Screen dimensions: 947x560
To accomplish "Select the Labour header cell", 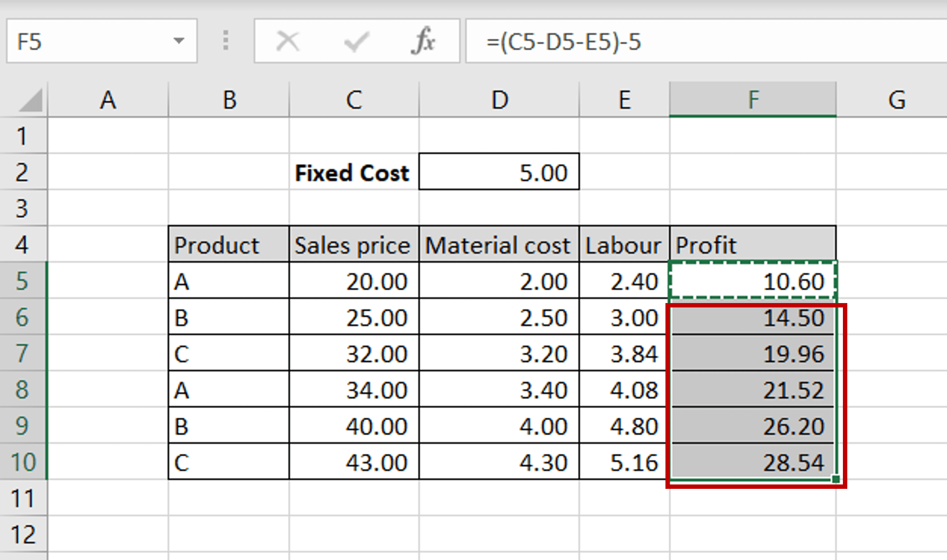I will tap(624, 245).
